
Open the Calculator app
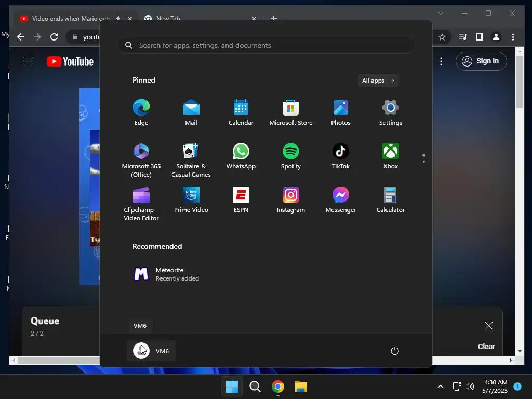pos(391,200)
